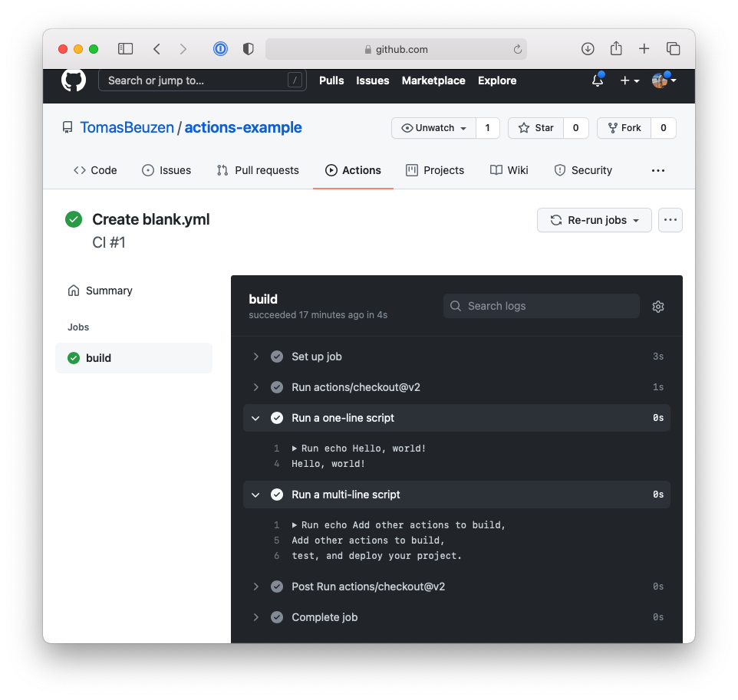Open a new Safari tab
Image resolution: width=738 pixels, height=700 pixels.
(x=644, y=48)
